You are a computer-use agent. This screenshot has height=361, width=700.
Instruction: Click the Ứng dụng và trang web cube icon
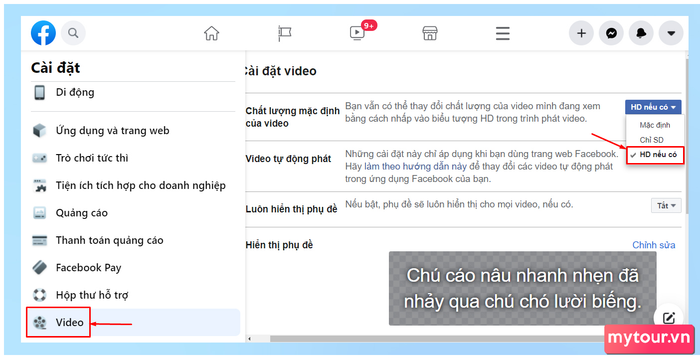coord(40,131)
